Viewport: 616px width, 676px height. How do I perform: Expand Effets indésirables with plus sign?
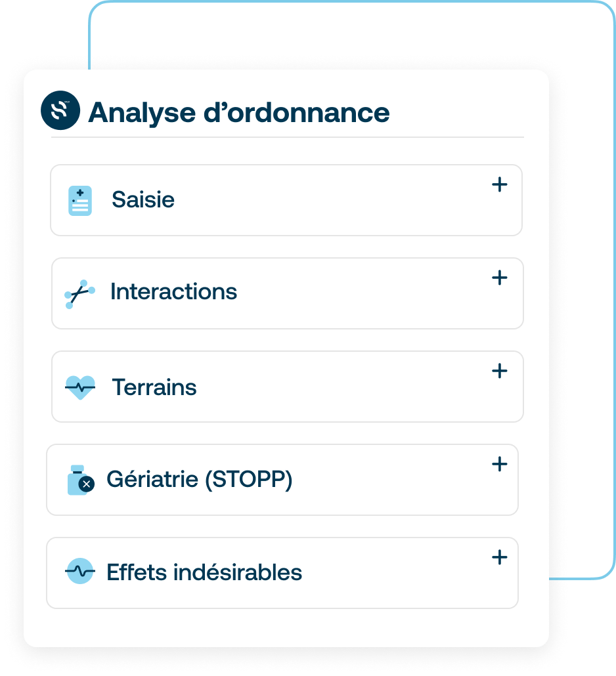click(500, 557)
